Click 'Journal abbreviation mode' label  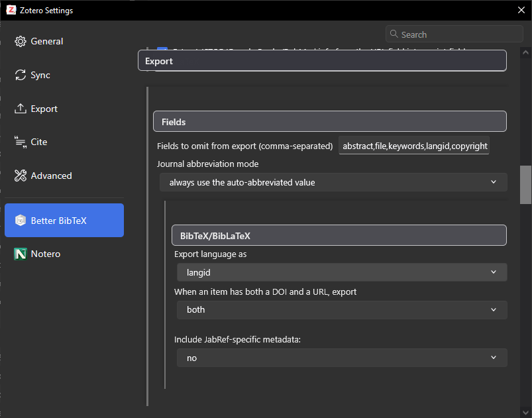(207, 164)
